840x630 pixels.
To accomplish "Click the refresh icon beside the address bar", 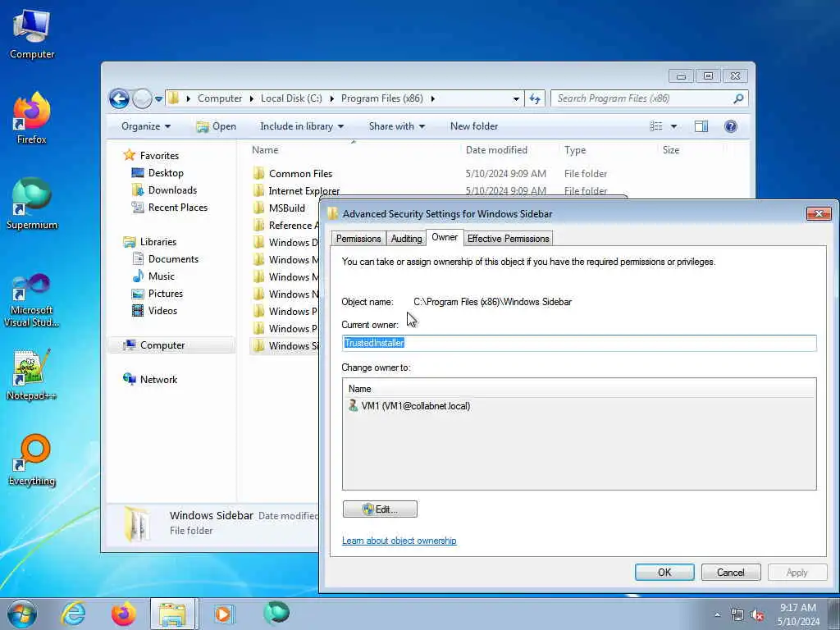I will [x=535, y=98].
